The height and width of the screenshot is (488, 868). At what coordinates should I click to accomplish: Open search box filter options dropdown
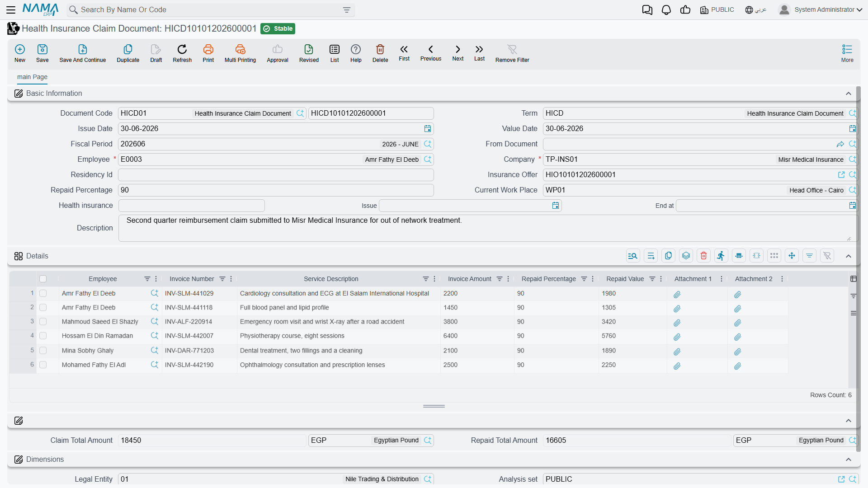point(347,10)
